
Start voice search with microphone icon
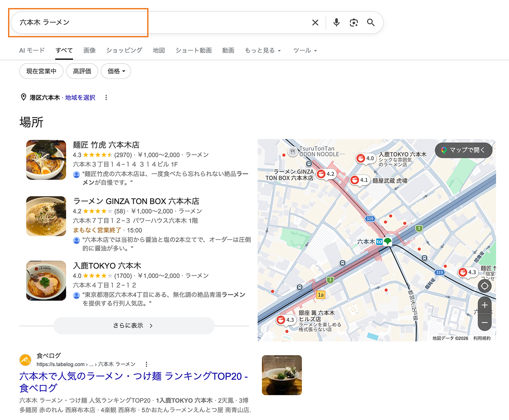coord(336,22)
